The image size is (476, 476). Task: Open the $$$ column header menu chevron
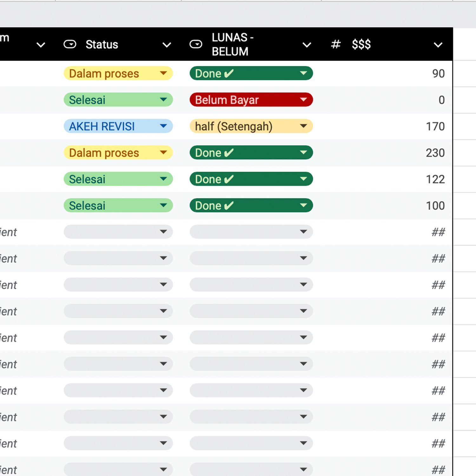tap(438, 45)
